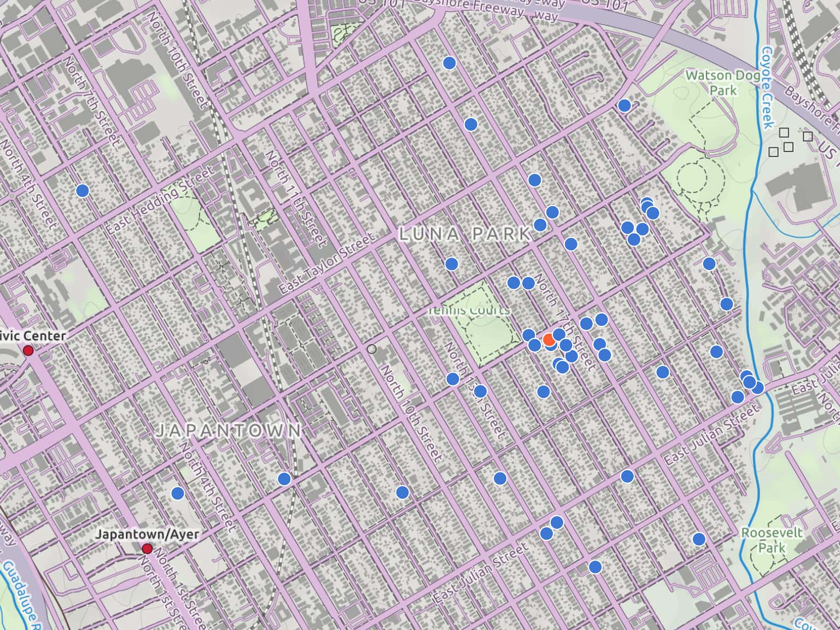Viewport: 840px width, 630px height.
Task: Click the East Taylor Street label
Action: click(x=326, y=263)
